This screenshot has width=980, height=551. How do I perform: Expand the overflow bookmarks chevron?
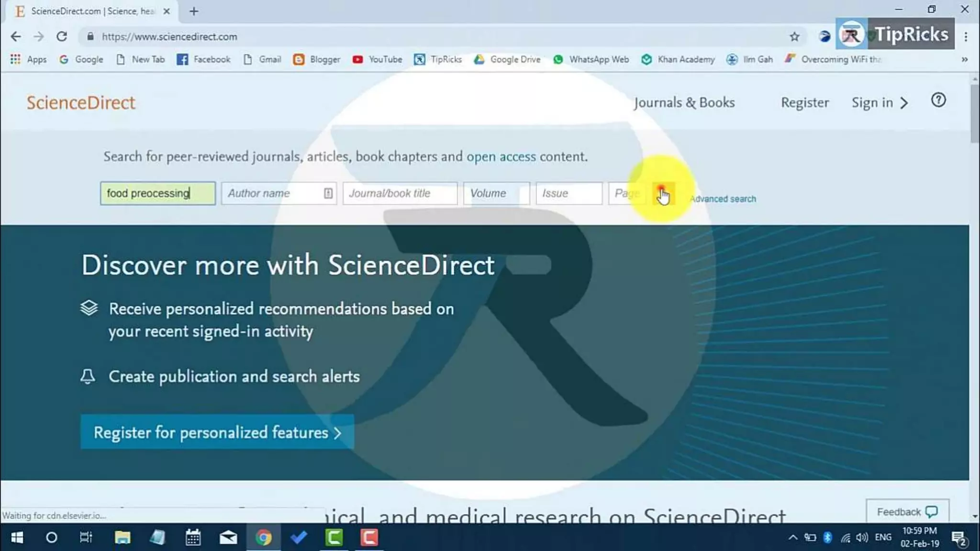coord(964,59)
